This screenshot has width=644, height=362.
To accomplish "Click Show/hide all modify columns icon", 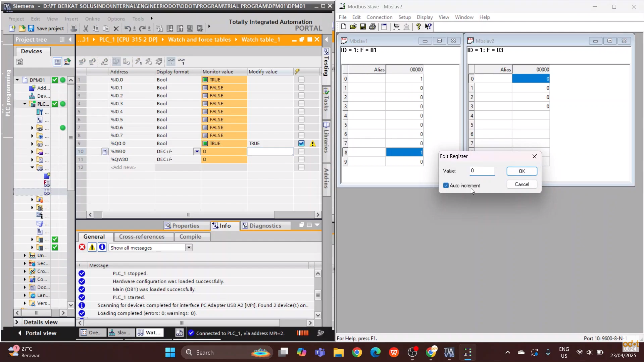I will tap(116, 61).
